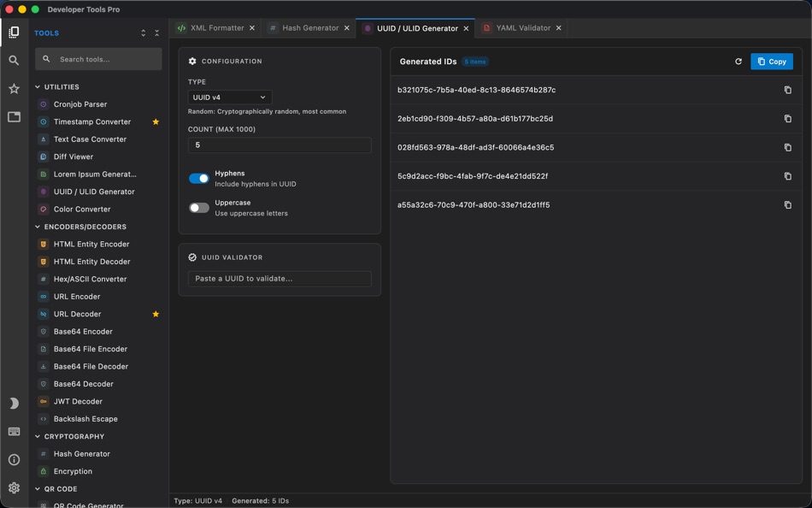Open the search icon in the left rail
Screen dimensions: 812x508
[13, 60]
